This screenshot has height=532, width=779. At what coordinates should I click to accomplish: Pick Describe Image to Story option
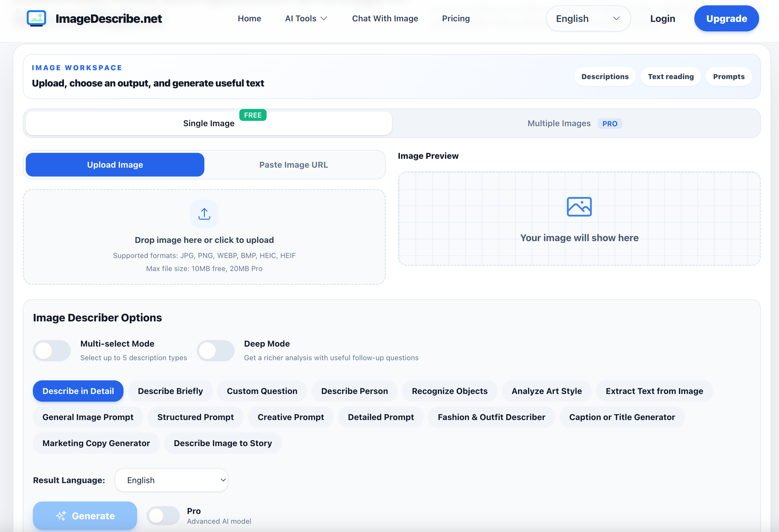(223, 443)
